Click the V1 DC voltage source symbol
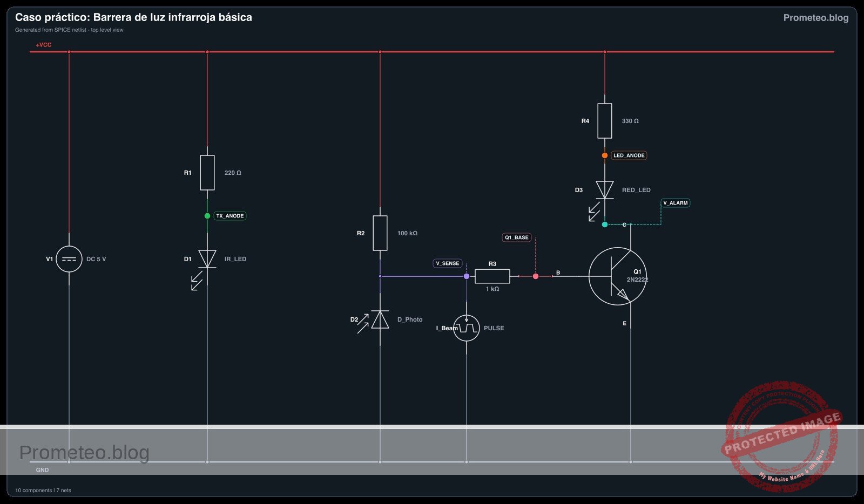Image resolution: width=864 pixels, height=504 pixels. (69, 259)
